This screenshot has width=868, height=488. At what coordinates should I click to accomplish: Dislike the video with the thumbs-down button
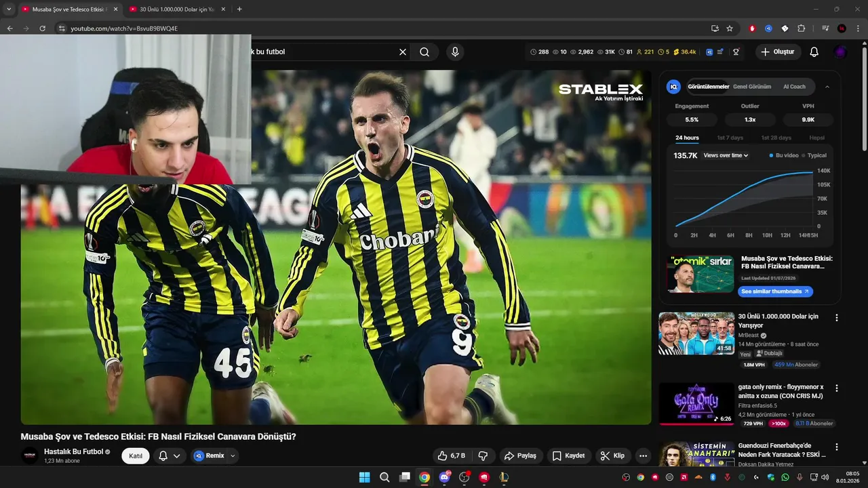(483, 455)
